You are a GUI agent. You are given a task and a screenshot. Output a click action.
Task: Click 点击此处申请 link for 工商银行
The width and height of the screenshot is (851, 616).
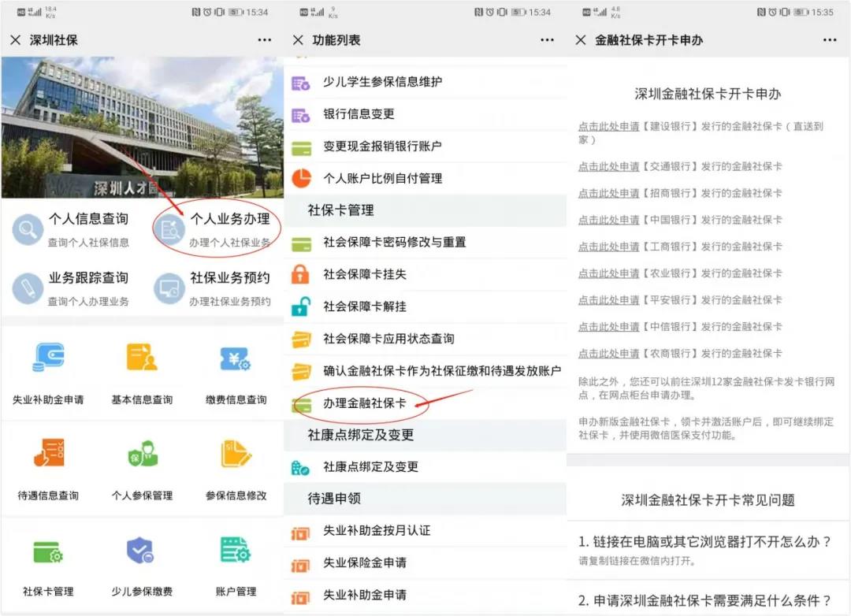pyautogui.click(x=608, y=247)
